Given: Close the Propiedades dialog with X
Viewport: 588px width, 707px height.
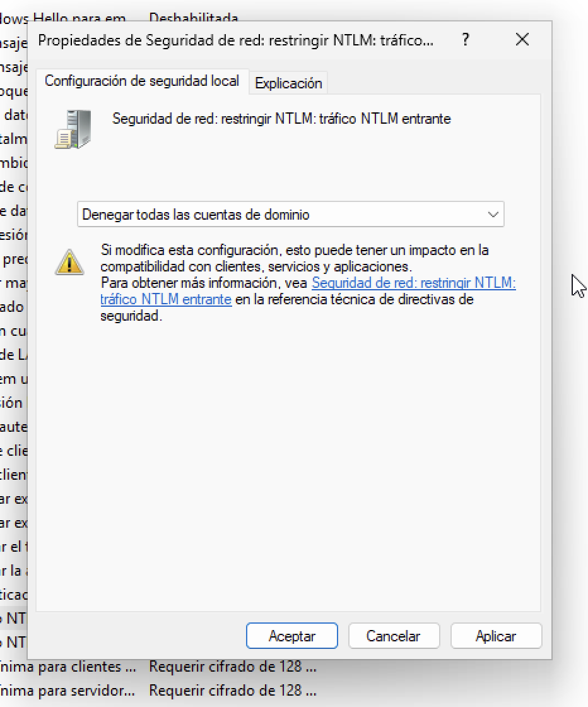Looking at the screenshot, I should (x=522, y=40).
